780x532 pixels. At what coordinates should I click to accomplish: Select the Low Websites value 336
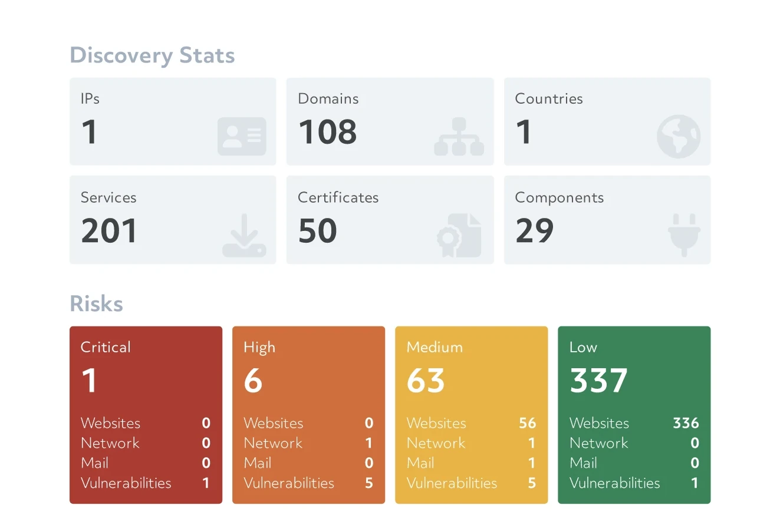point(686,423)
